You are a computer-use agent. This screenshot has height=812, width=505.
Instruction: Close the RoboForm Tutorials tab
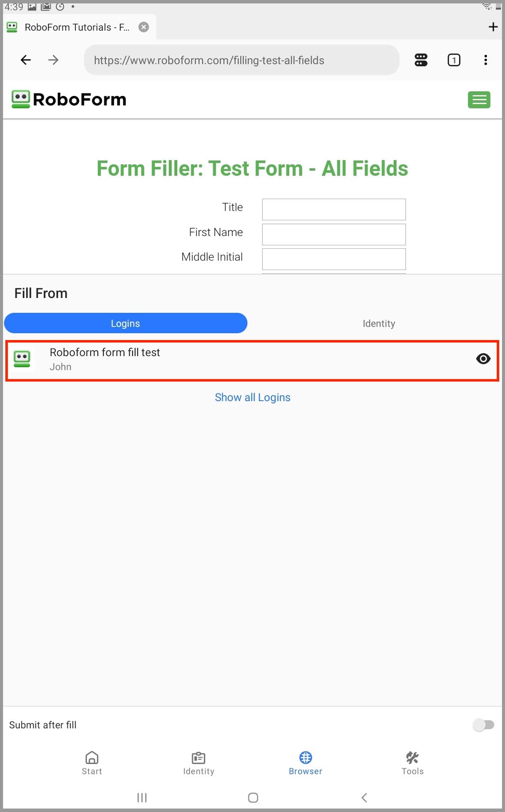[144, 27]
